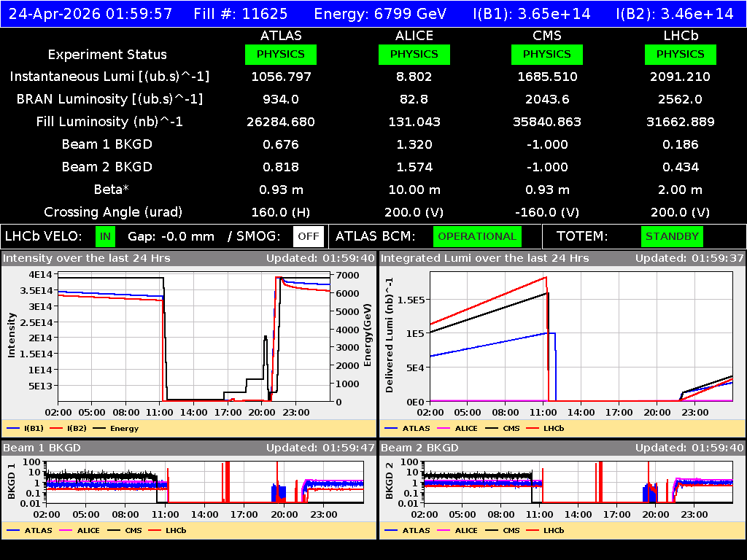Click the BRAN Luminosity row label

coord(109,99)
